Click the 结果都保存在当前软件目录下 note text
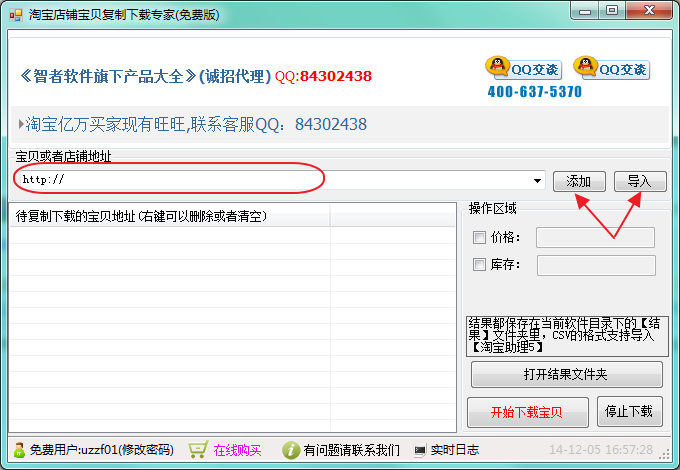680x470 pixels. click(566, 336)
